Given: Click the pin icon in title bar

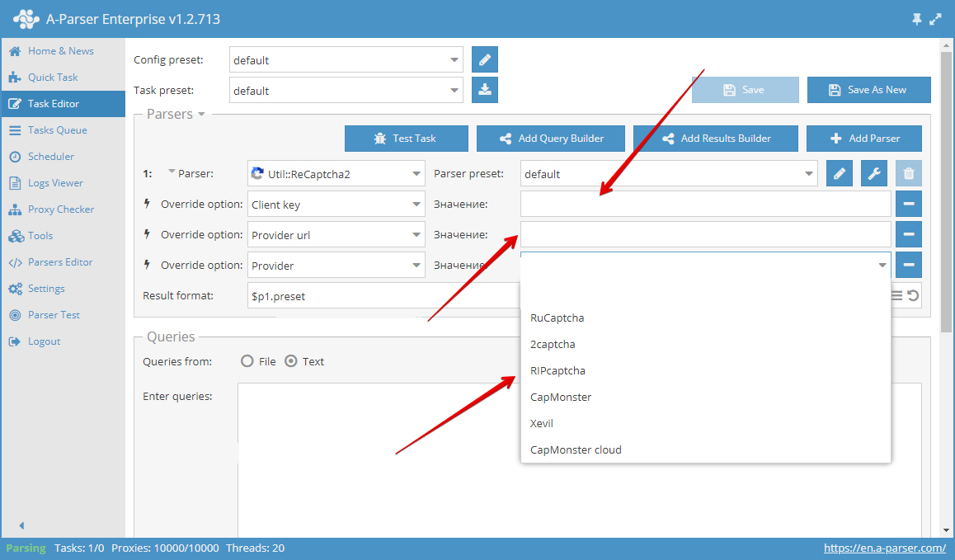Looking at the screenshot, I should pyautogui.click(x=917, y=19).
